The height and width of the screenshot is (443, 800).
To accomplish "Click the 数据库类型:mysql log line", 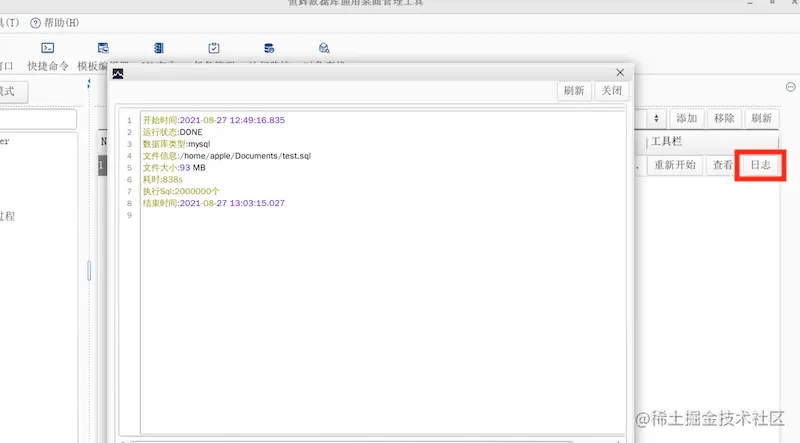I will point(177,144).
